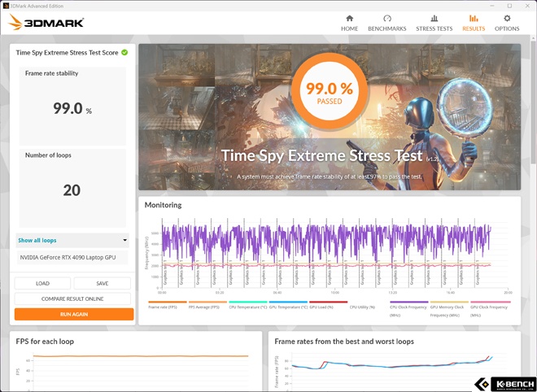Viewport: 537px width, 392px height.
Task: Click the 3DMark logo
Action: click(x=46, y=23)
